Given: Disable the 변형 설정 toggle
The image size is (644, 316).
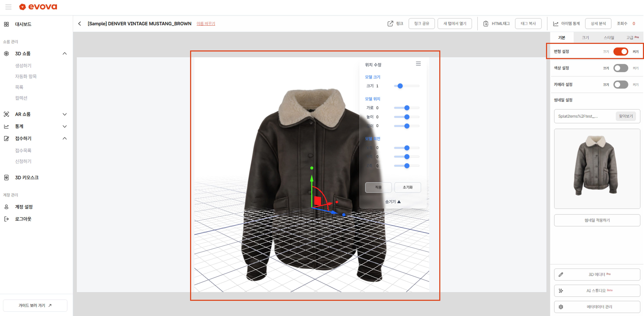Looking at the screenshot, I should pyautogui.click(x=621, y=51).
